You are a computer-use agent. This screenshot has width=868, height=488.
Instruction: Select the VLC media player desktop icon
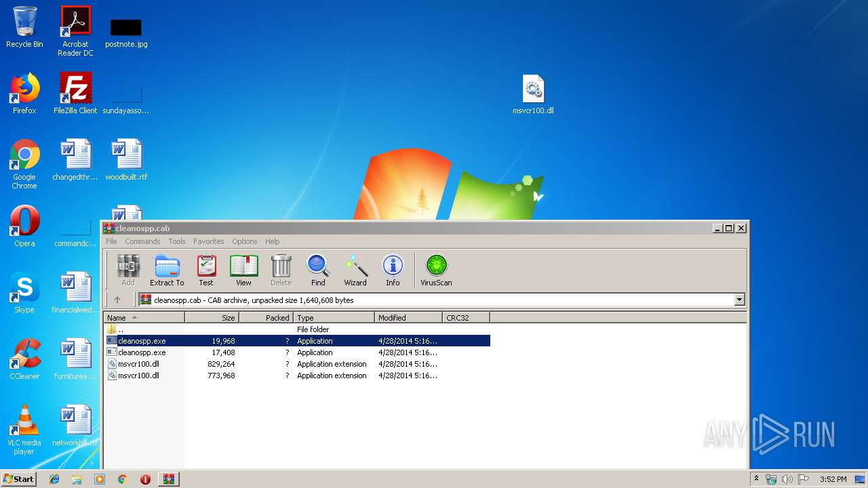(24, 430)
